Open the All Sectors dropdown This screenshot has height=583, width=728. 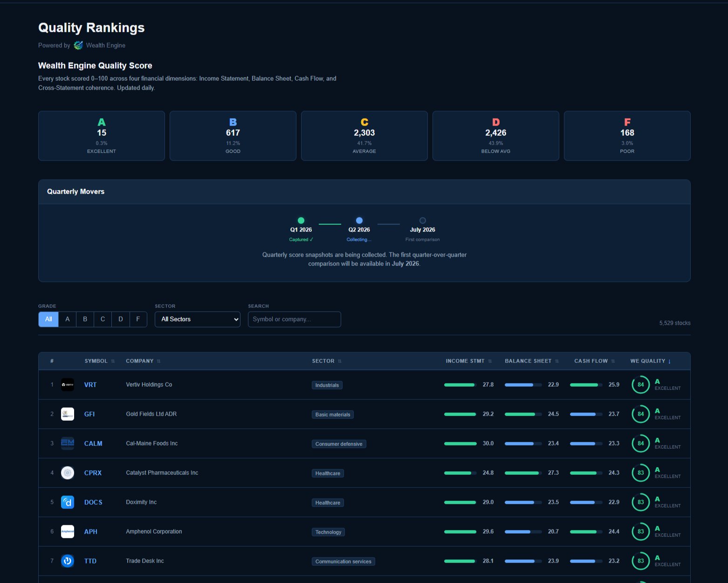197,319
